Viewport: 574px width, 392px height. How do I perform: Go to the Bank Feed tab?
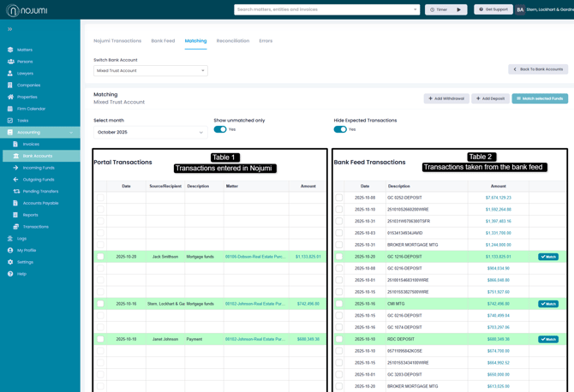click(x=163, y=41)
